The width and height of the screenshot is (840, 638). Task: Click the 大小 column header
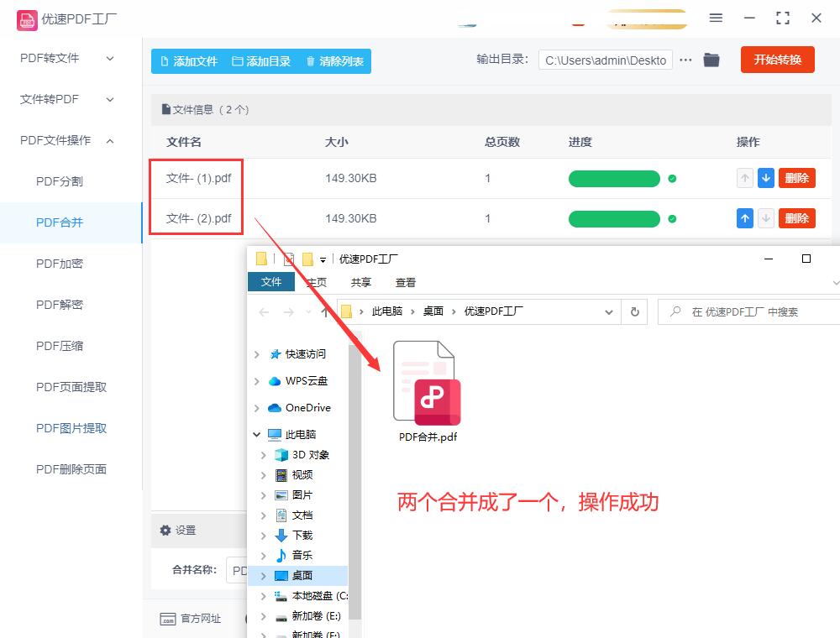[x=337, y=142]
